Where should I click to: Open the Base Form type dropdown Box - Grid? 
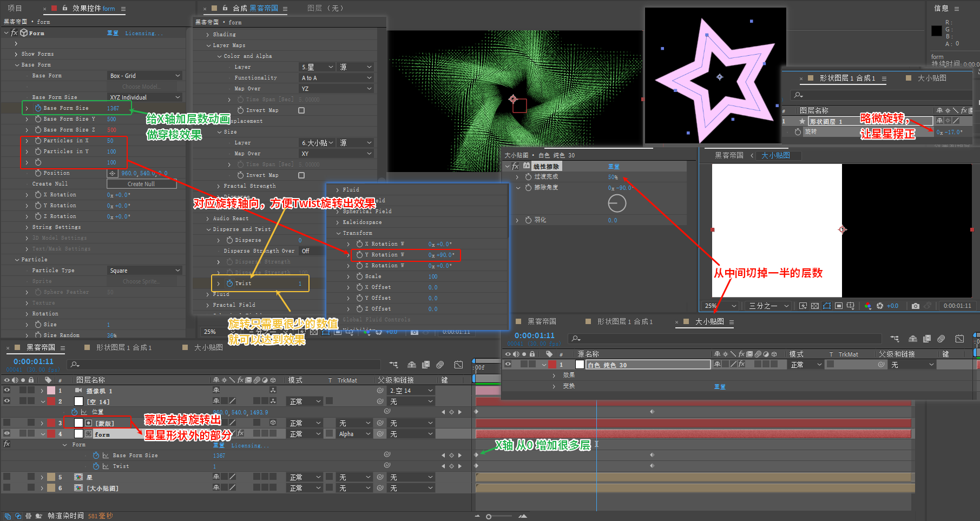pyautogui.click(x=144, y=76)
